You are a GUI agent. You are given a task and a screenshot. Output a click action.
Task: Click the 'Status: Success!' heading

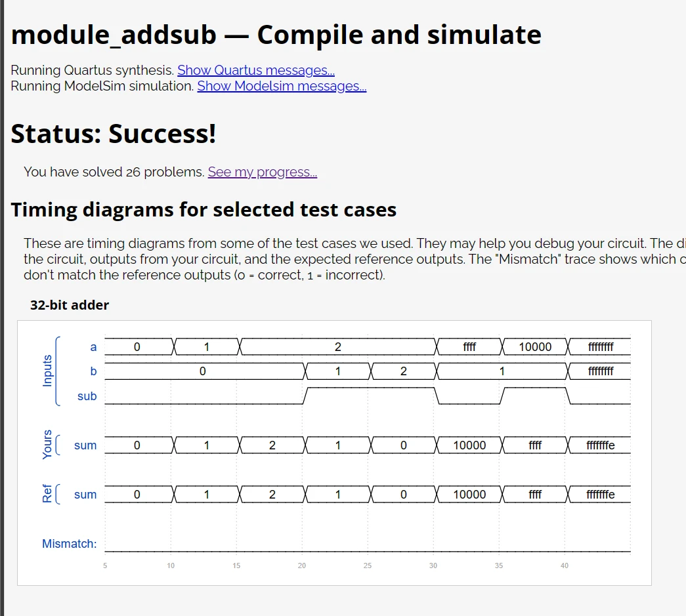[x=114, y=133]
